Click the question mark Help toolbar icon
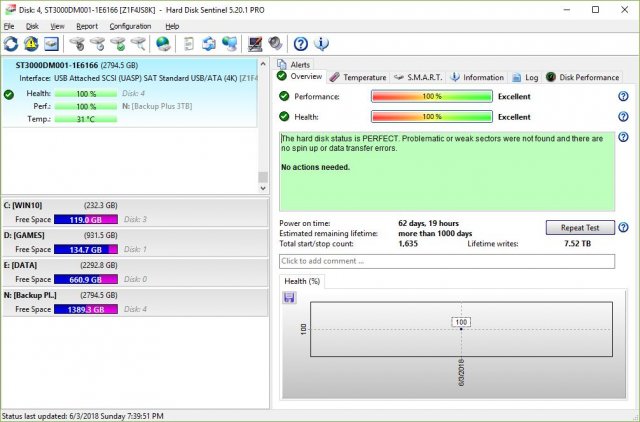 pyautogui.click(x=301, y=44)
